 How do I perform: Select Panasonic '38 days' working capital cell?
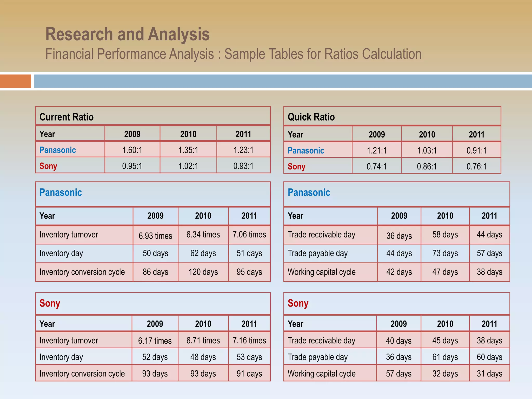click(x=489, y=272)
